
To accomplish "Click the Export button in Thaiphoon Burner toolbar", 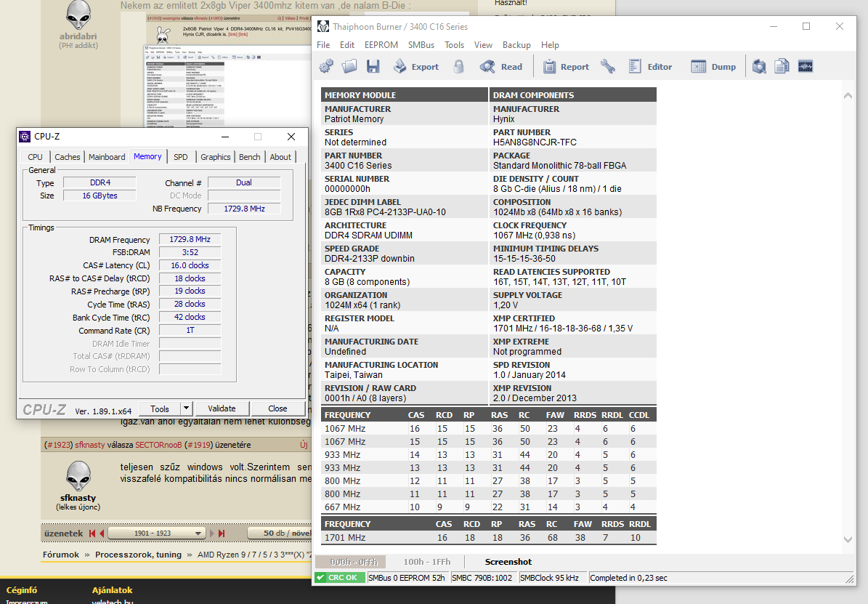I will point(416,66).
